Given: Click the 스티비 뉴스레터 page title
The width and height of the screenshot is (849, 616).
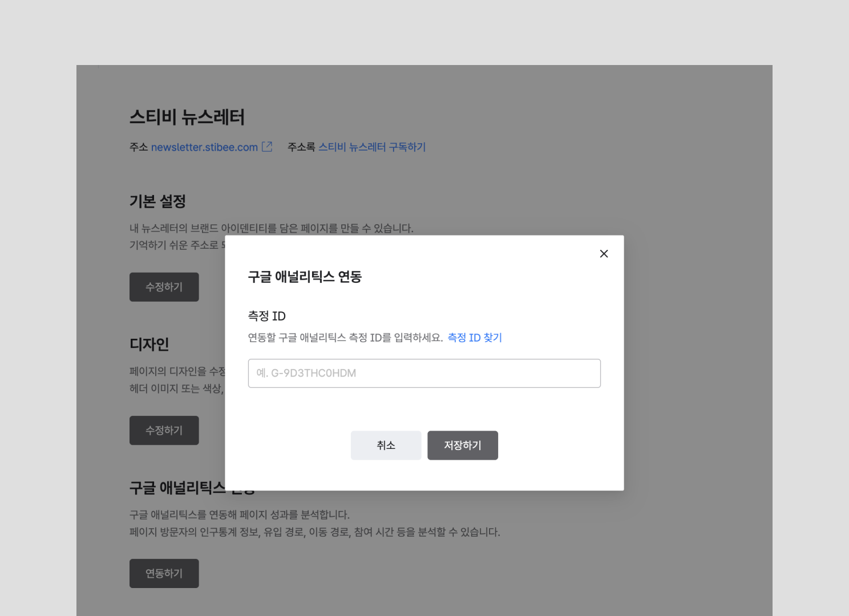Looking at the screenshot, I should (187, 117).
